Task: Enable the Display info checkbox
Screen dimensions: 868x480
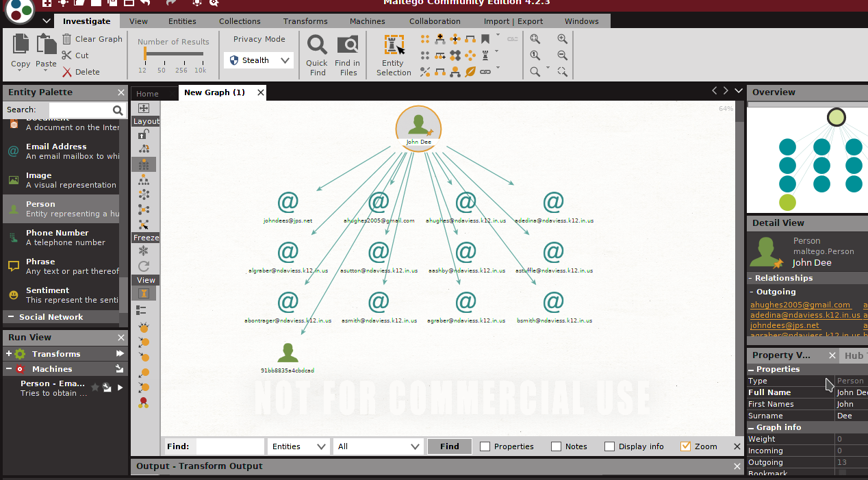Action: click(609, 446)
